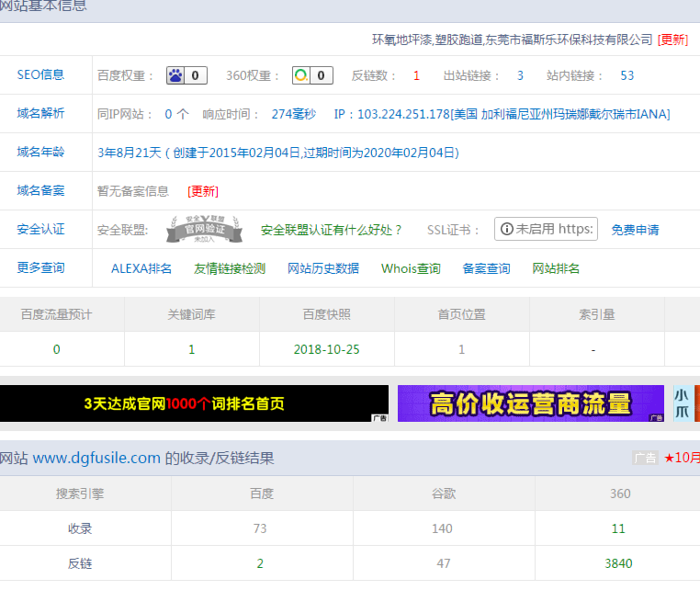The image size is (700, 590).
Task: Click the red 更新 beside company title
Action: point(672,40)
